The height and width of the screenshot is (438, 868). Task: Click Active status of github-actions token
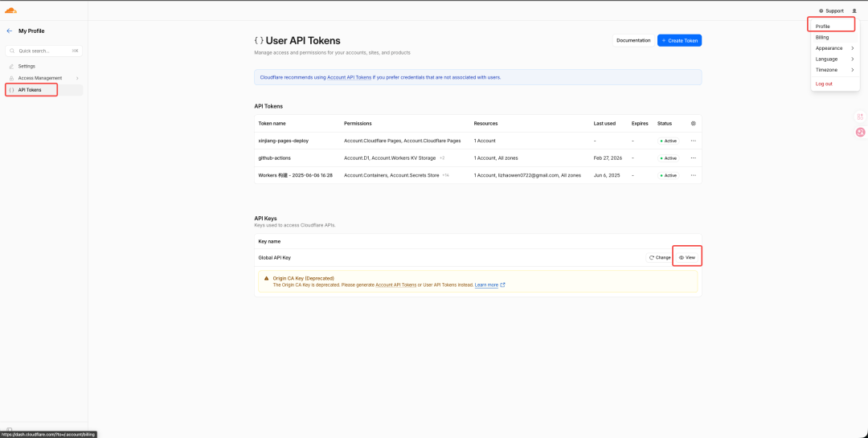668,158
